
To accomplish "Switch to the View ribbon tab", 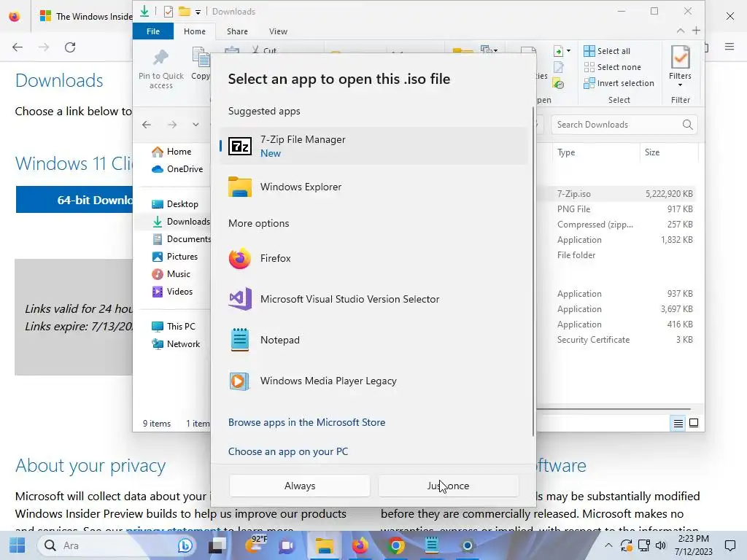I will (x=278, y=31).
